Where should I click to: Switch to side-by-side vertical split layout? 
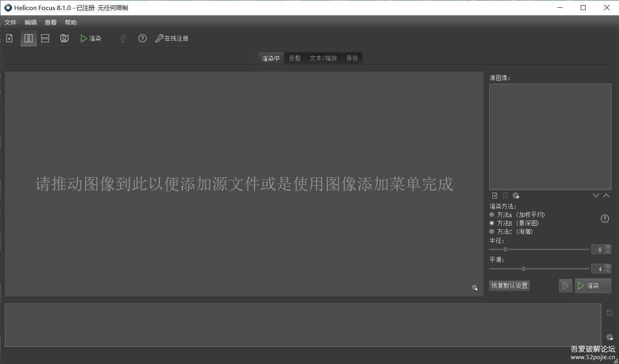click(29, 38)
